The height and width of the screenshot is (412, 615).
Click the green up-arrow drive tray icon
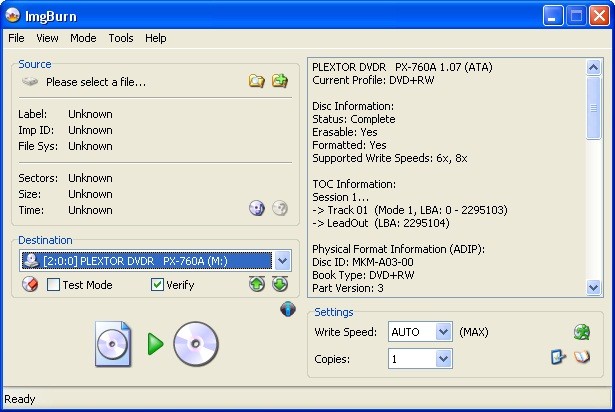click(x=257, y=284)
